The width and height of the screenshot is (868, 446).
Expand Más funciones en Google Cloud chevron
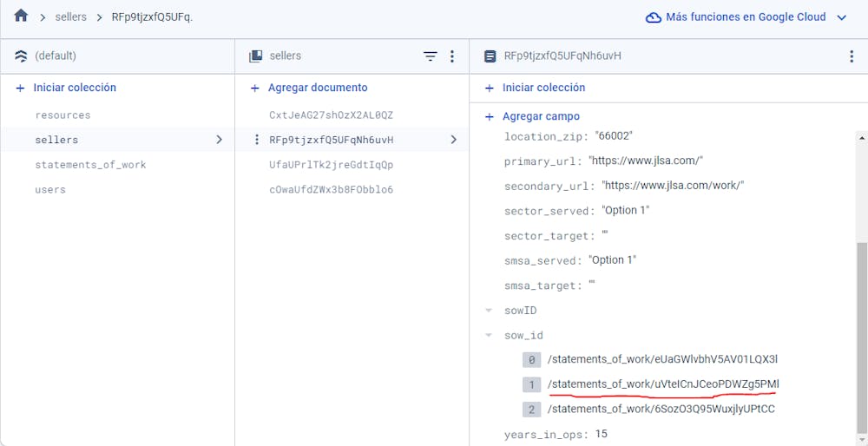[841, 17]
